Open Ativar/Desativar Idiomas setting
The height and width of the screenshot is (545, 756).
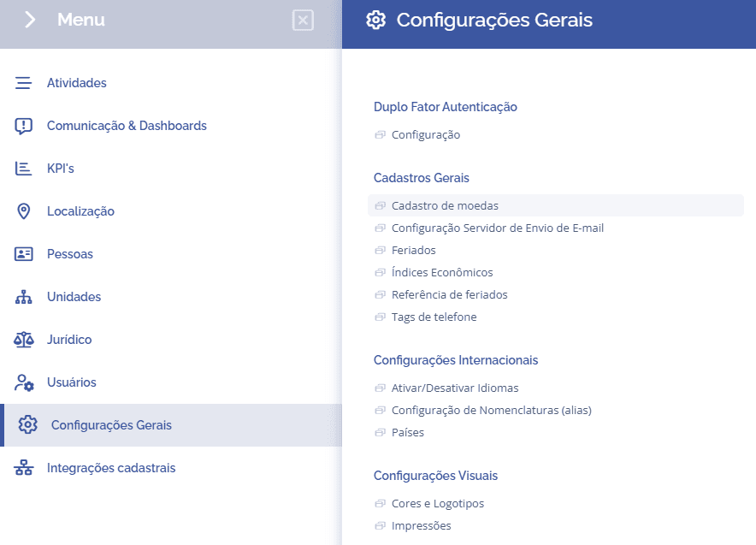pos(455,388)
